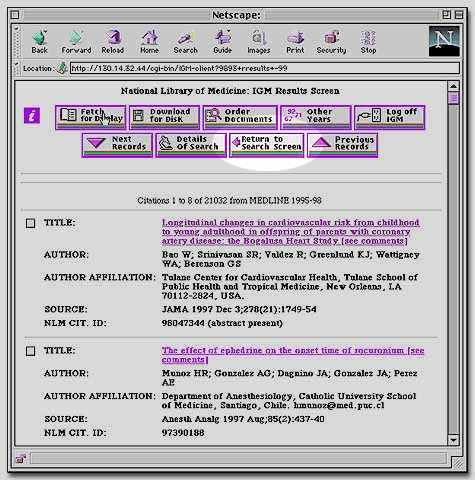Screen dimensions: 475x480
Task: Click the 'Munoz HR; Gonzalez AG' author text
Action: coord(290,378)
